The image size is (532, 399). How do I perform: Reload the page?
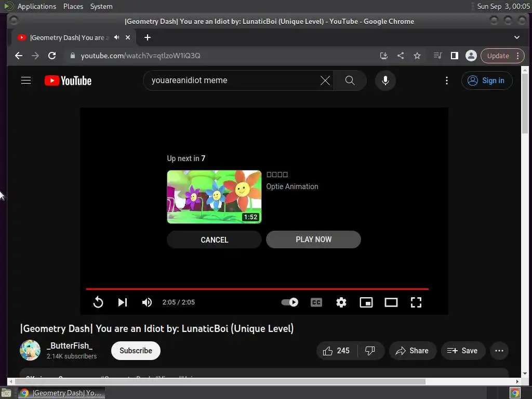coord(52,56)
